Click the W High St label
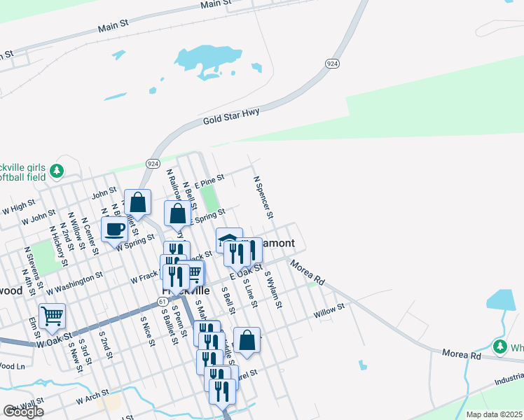The width and height of the screenshot is (524, 420). pyautogui.click(x=18, y=207)
